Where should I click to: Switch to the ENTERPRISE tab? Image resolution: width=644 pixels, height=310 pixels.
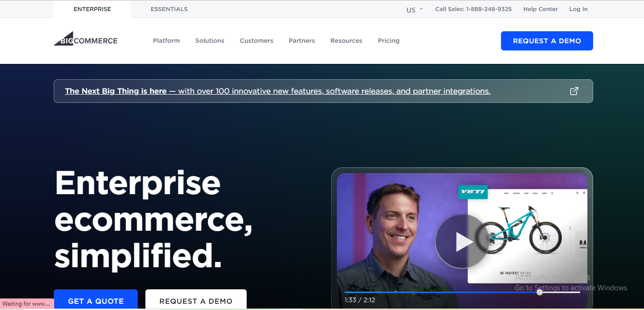(x=92, y=9)
